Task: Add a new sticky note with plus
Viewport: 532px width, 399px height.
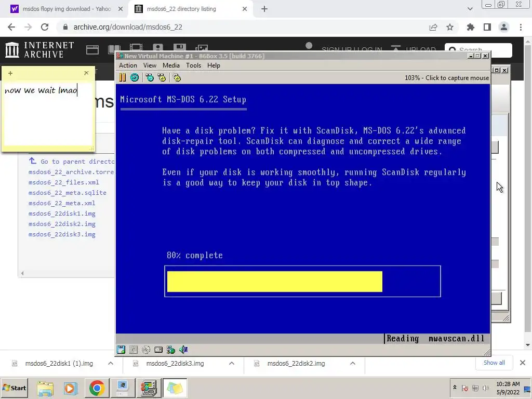Action: click(10, 73)
